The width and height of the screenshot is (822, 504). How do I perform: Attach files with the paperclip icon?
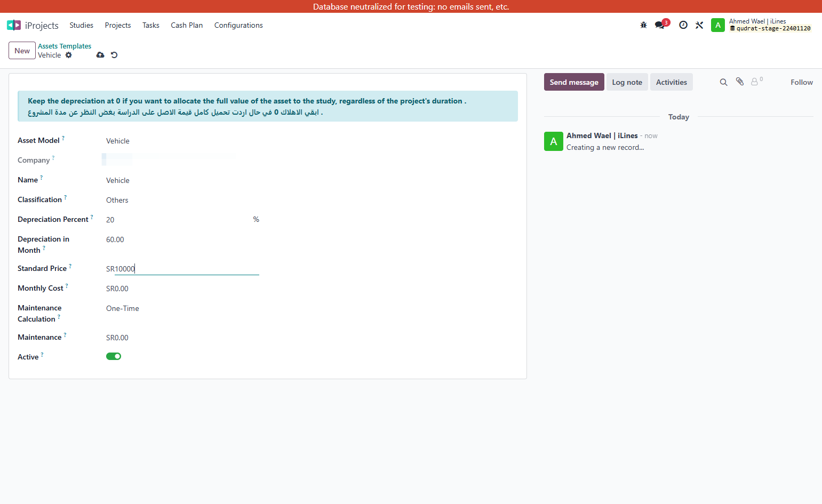[x=740, y=82]
